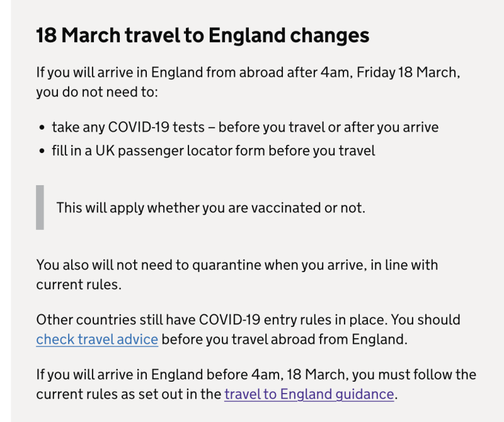The height and width of the screenshot is (422, 504).
Task: Click the grey inset bar beside vaccinated note
Action: pos(40,207)
